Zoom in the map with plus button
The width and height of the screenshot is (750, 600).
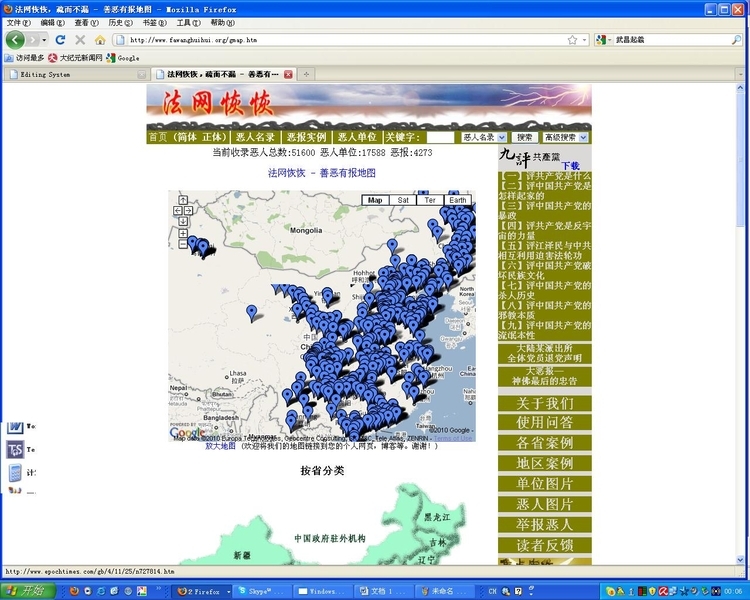click(x=183, y=233)
